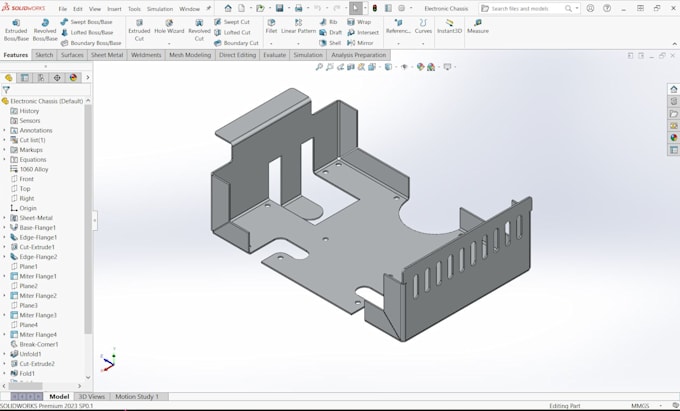This screenshot has height=411, width=680.
Task: Select the Shell tool
Action: click(x=330, y=43)
